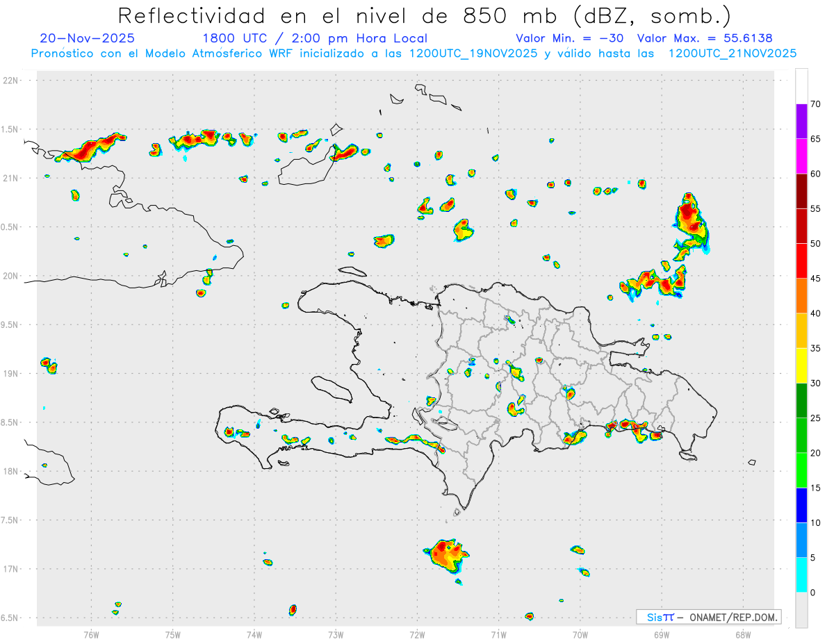
Task: Click the "68W" longitude label
Action: click(743, 634)
